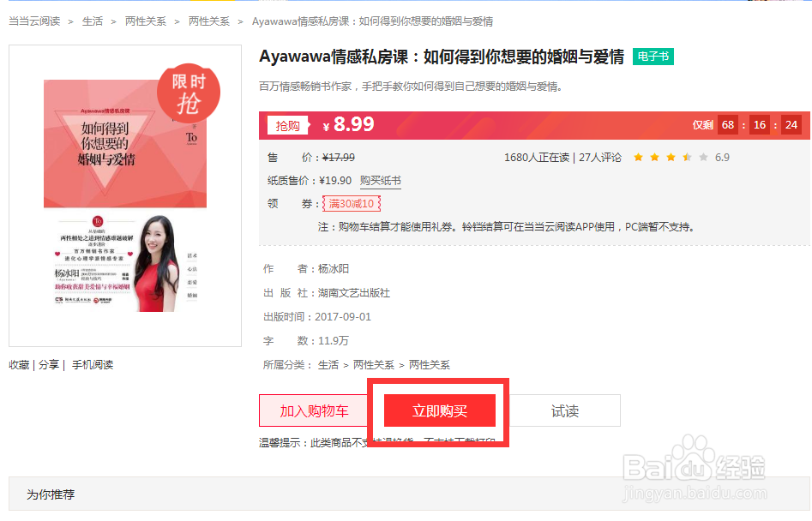Screen dimensions: 812x521
Task: Click the 试读 preview button
Action: pos(564,410)
